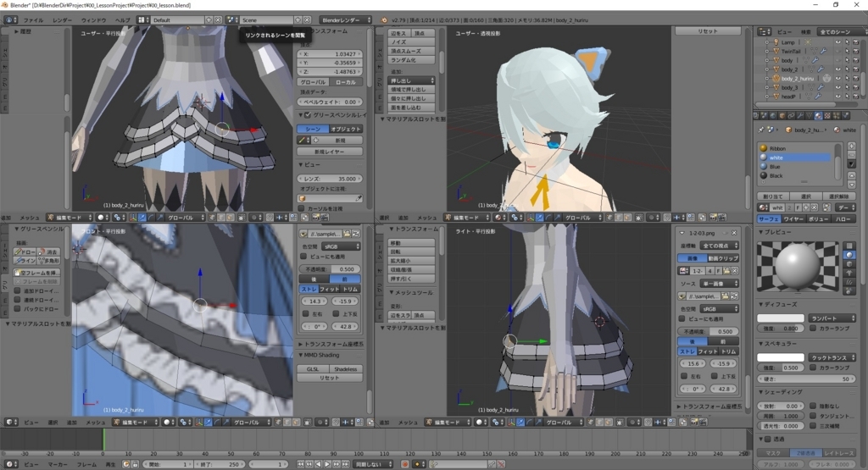
Task: Open the レンダー menu
Action: 62,20
